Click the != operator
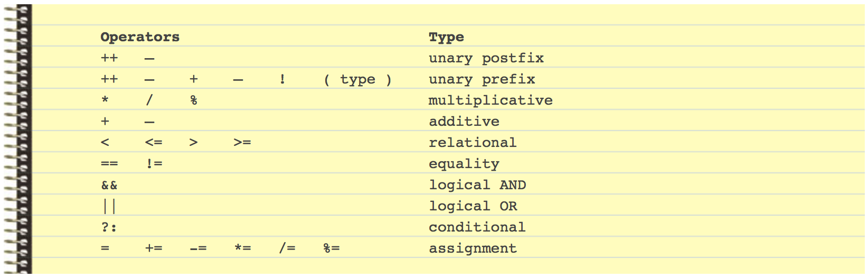Viewport: 868px width, 277px height. point(154,164)
